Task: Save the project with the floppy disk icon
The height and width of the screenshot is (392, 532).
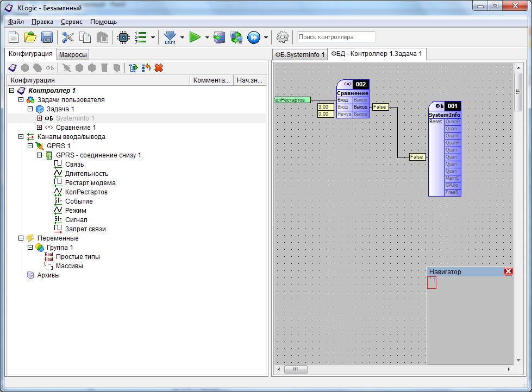Action: click(x=47, y=37)
